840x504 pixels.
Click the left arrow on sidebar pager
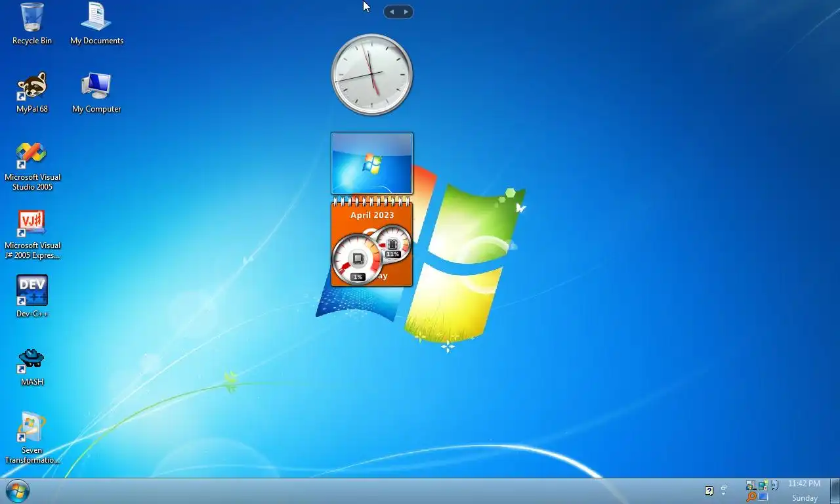[x=392, y=12]
